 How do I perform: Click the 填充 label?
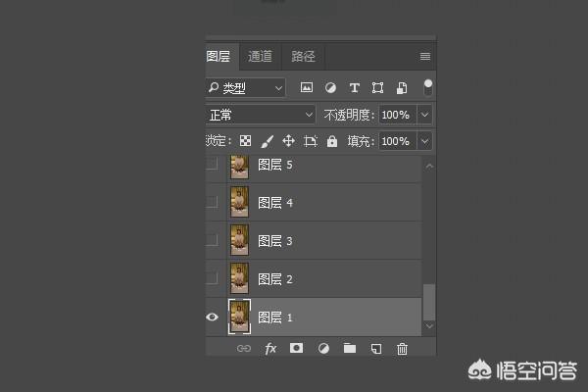(x=359, y=141)
